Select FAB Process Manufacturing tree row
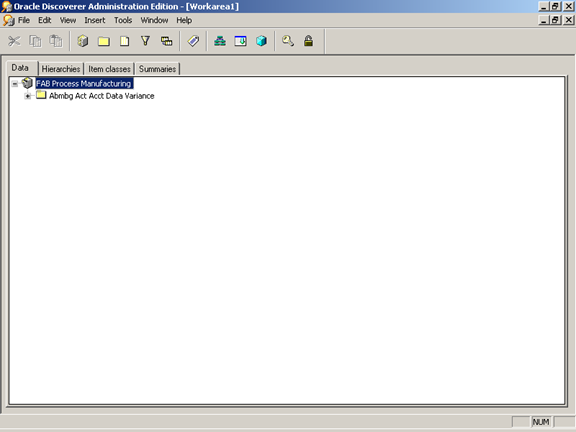 tap(84, 84)
